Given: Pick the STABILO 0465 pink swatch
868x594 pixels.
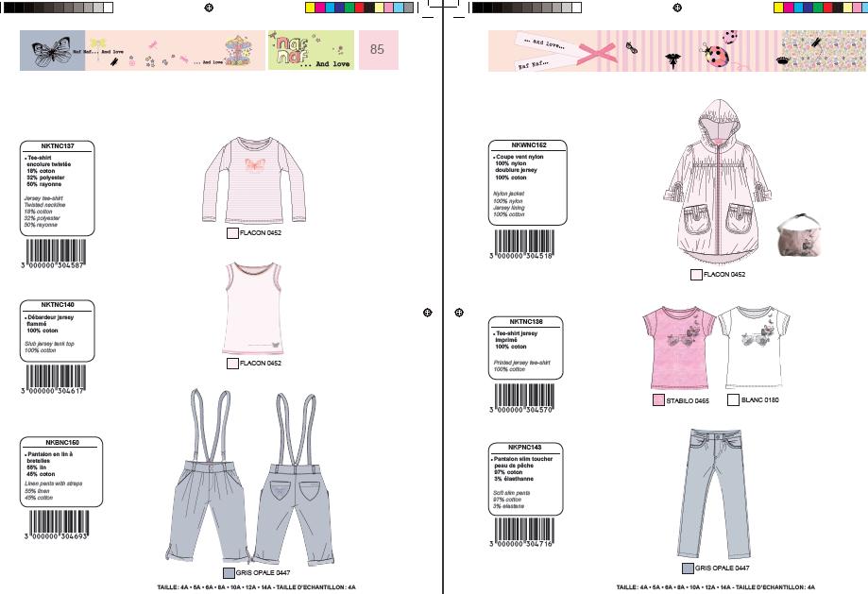Looking at the screenshot, I should [x=658, y=401].
